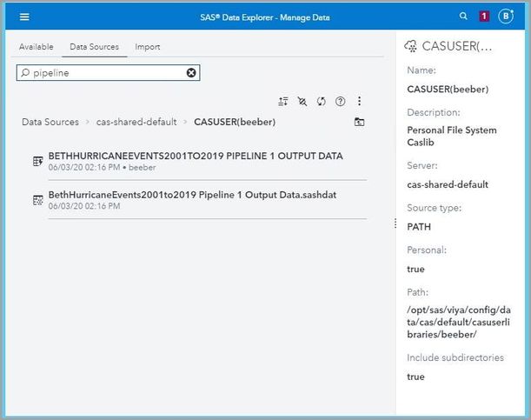Image resolution: width=531 pixels, height=420 pixels.
Task: Navigate to cas-shared-default breadcrumb
Action: (x=136, y=123)
